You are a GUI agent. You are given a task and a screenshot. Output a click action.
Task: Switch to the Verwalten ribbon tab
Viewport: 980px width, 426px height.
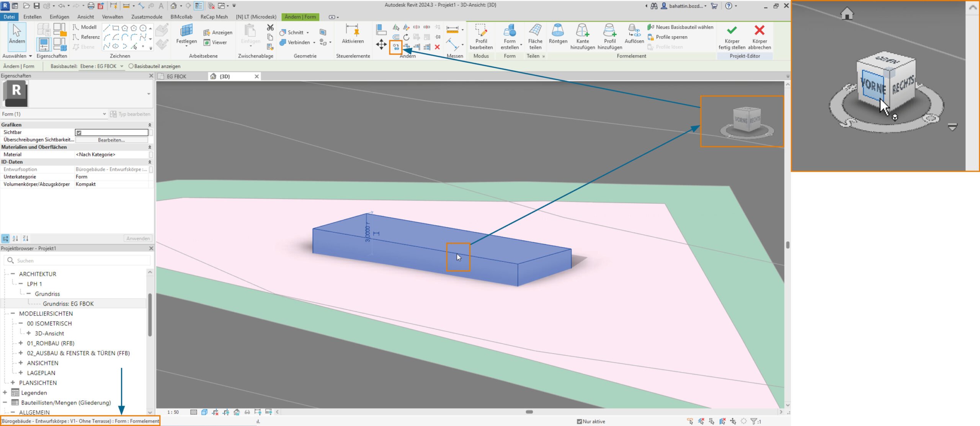coord(113,17)
